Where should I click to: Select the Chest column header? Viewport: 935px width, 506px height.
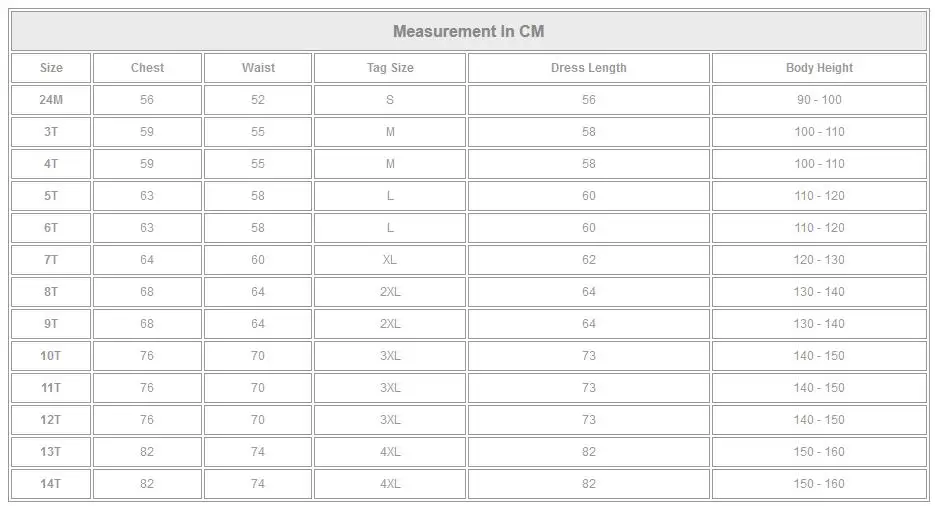pyautogui.click(x=147, y=68)
